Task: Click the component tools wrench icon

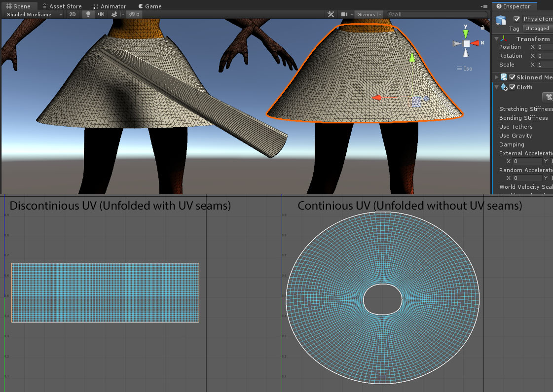Action: tap(331, 14)
